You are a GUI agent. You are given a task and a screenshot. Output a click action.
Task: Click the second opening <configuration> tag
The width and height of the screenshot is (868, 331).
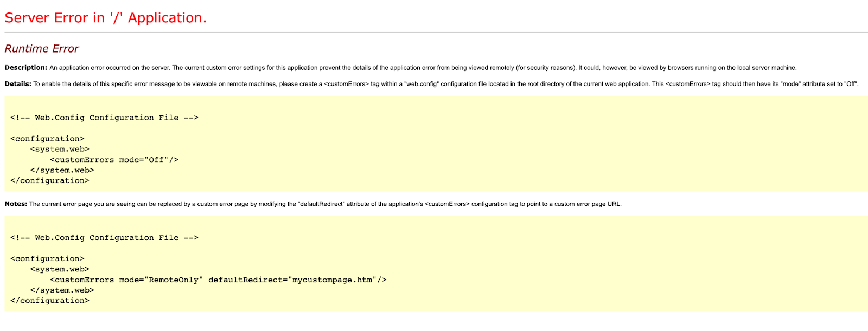coord(47,259)
